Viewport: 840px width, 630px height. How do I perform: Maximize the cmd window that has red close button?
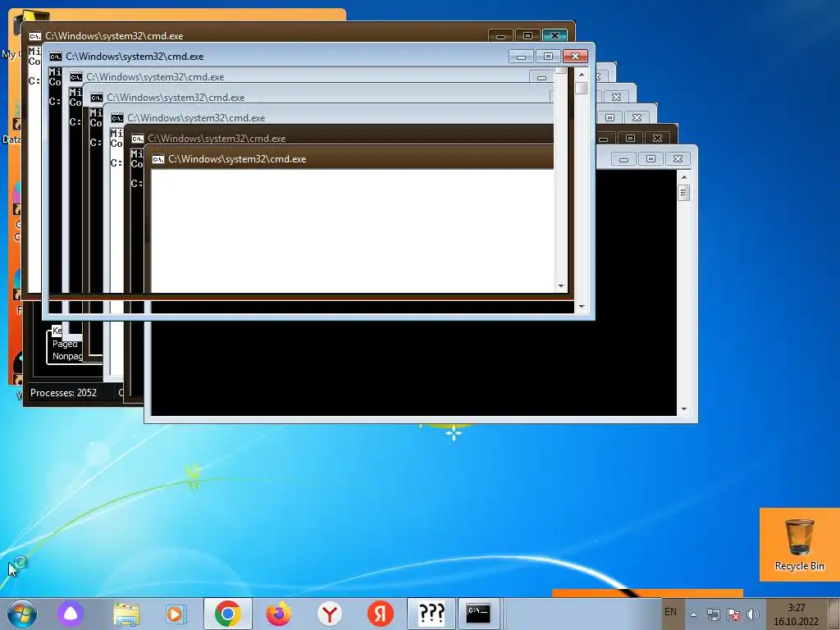click(x=548, y=57)
